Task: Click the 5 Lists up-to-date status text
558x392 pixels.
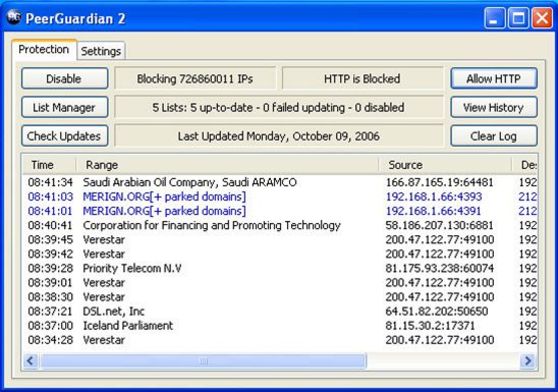Action: pos(279,107)
